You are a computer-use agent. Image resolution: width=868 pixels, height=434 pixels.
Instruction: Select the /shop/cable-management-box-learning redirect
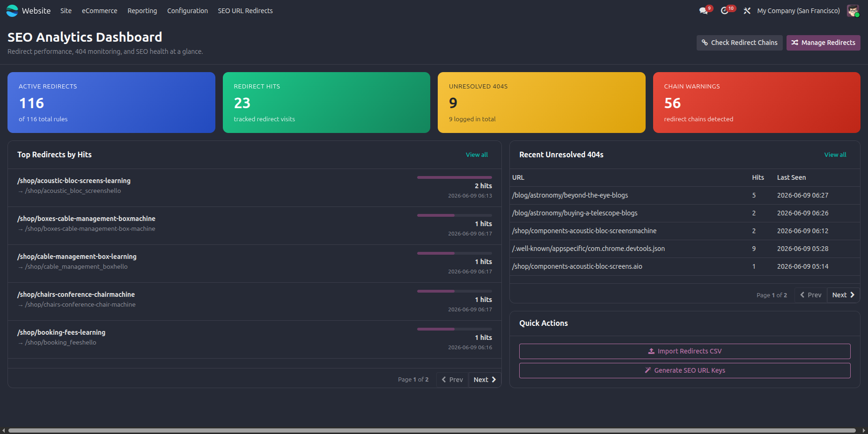coord(77,257)
